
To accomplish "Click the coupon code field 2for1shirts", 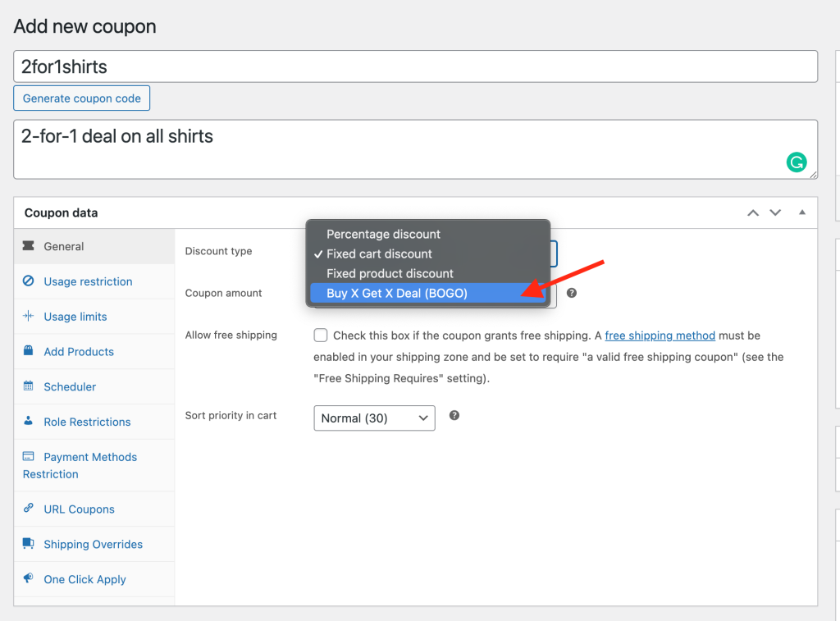I will click(415, 66).
